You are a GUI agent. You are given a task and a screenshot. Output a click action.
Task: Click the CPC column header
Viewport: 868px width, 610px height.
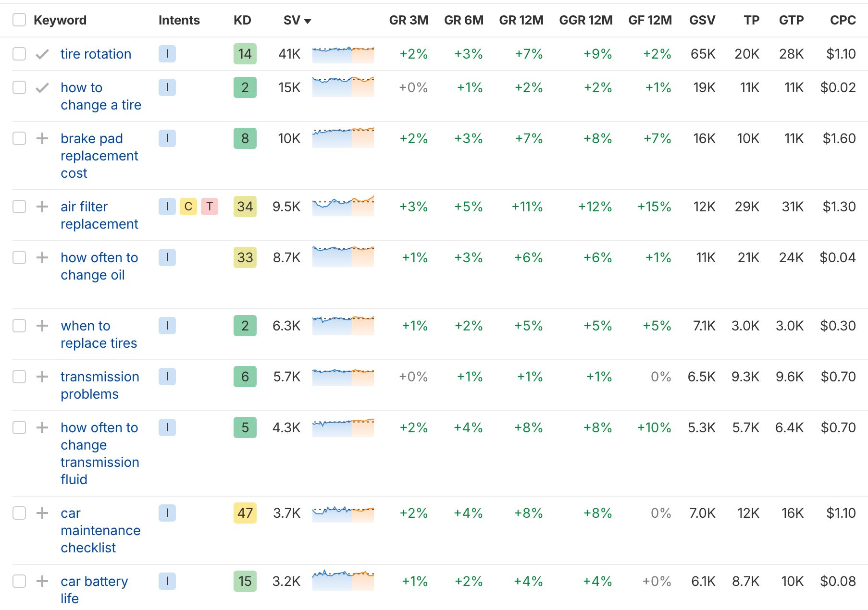(x=843, y=20)
